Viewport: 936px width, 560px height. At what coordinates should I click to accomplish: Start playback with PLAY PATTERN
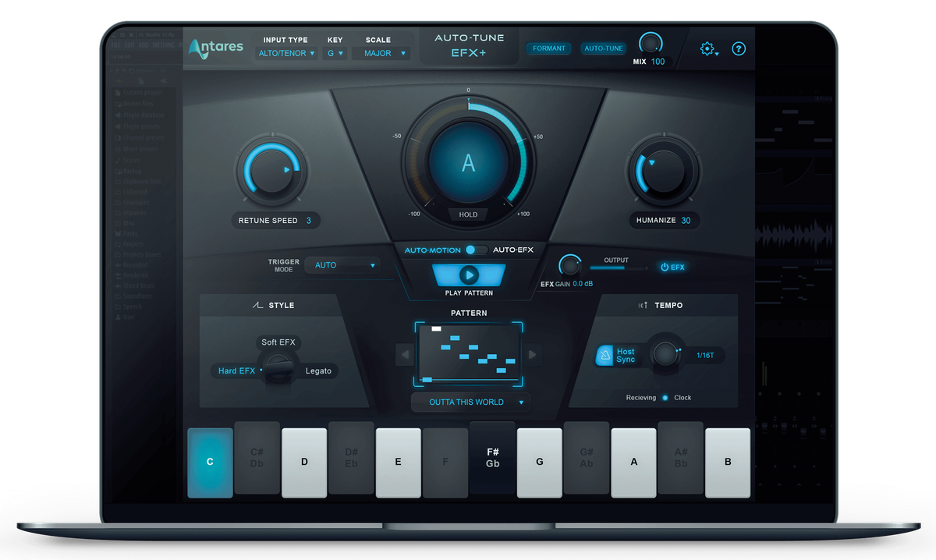click(x=469, y=275)
